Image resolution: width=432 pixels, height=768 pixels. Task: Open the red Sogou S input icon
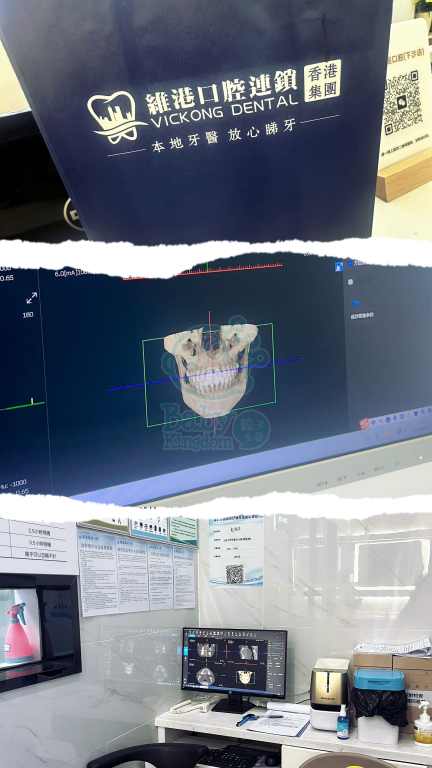[x=364, y=424]
